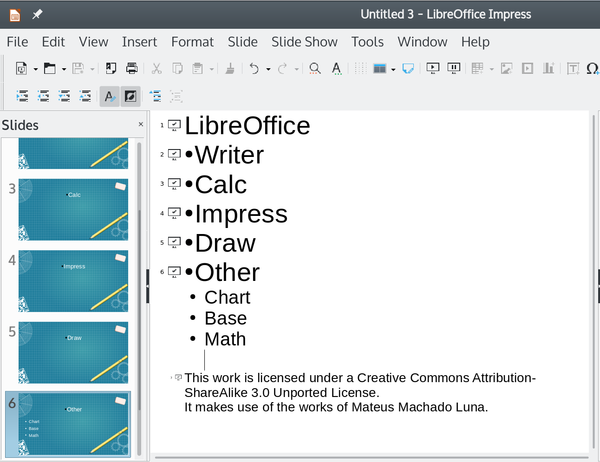Viewport: 600px width, 462px height.
Task: Start slideshow from current slide
Action: pyautogui.click(x=454, y=69)
